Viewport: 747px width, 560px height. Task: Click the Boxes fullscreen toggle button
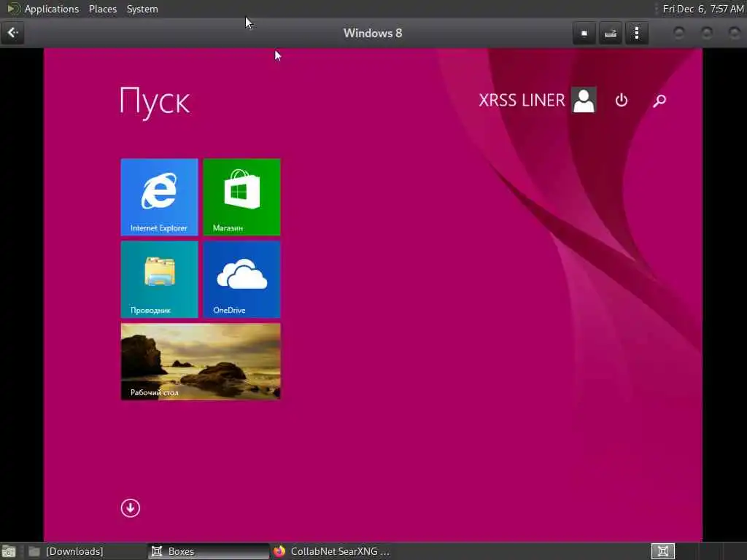coord(584,34)
